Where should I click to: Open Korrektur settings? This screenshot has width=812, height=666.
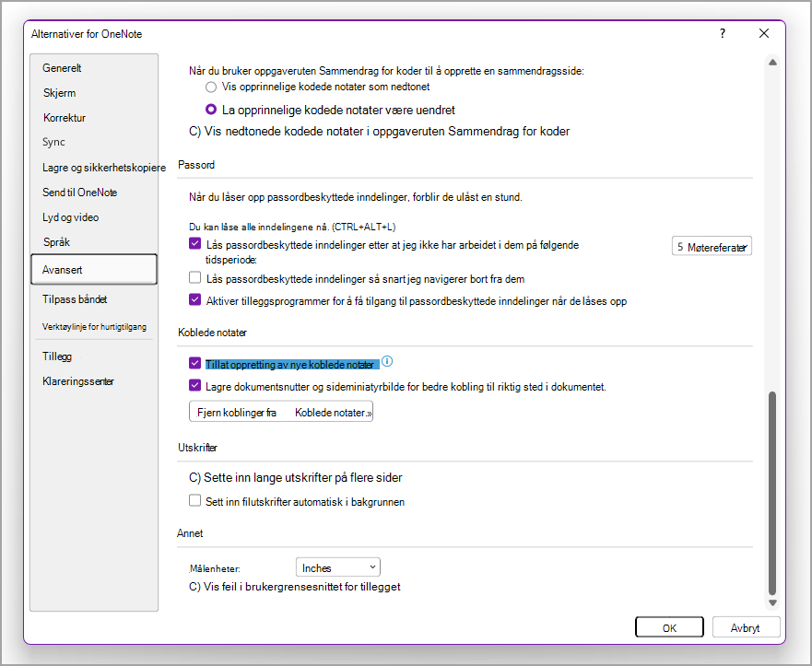(65, 118)
